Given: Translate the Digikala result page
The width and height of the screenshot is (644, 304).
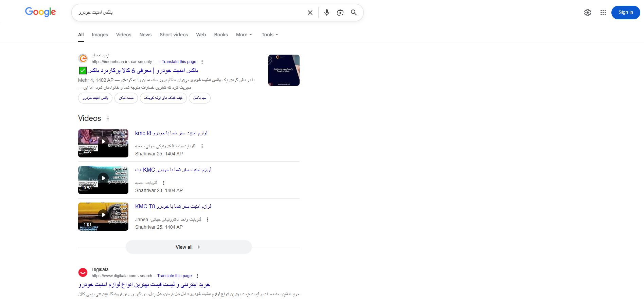Looking at the screenshot, I should pyautogui.click(x=175, y=276).
